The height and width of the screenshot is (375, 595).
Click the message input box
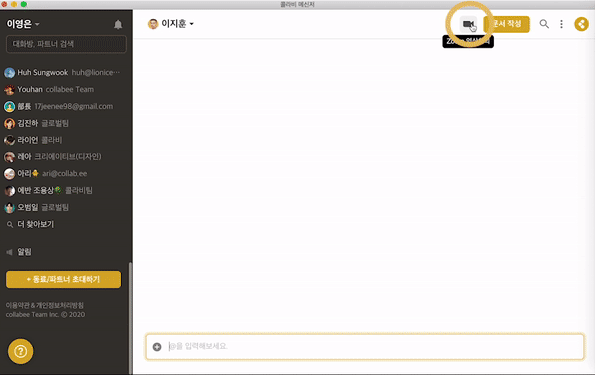coord(365,347)
